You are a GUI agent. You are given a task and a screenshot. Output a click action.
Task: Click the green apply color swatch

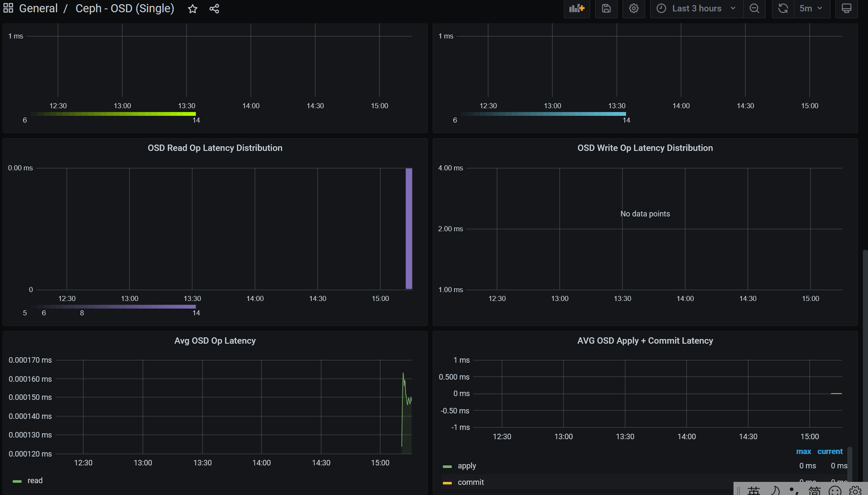coord(447,466)
